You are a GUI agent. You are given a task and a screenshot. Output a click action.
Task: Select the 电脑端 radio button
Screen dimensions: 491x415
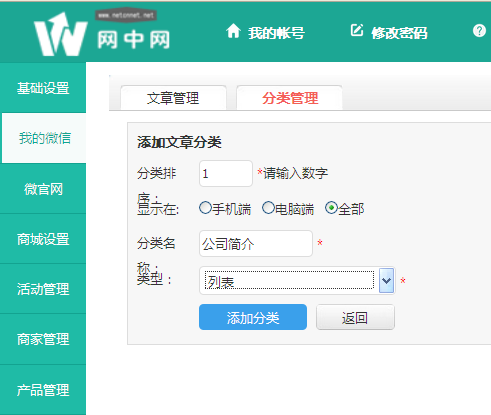[x=268, y=208]
